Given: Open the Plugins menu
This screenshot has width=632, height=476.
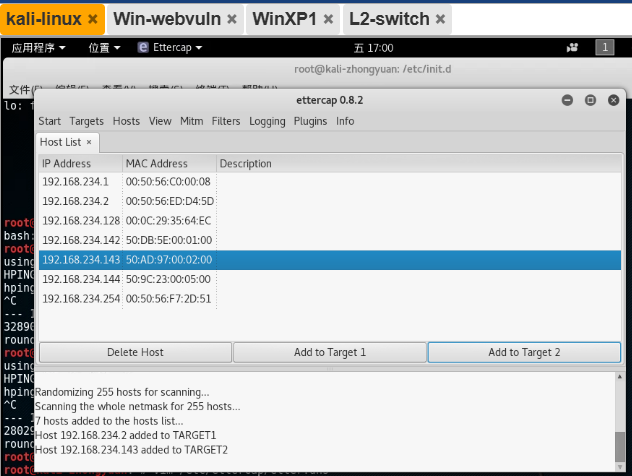Looking at the screenshot, I should click(310, 121).
